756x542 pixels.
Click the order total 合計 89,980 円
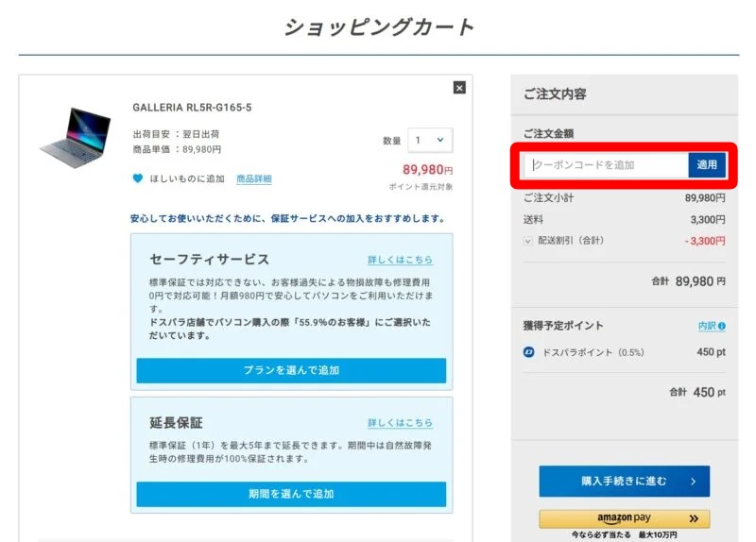pyautogui.click(x=689, y=281)
